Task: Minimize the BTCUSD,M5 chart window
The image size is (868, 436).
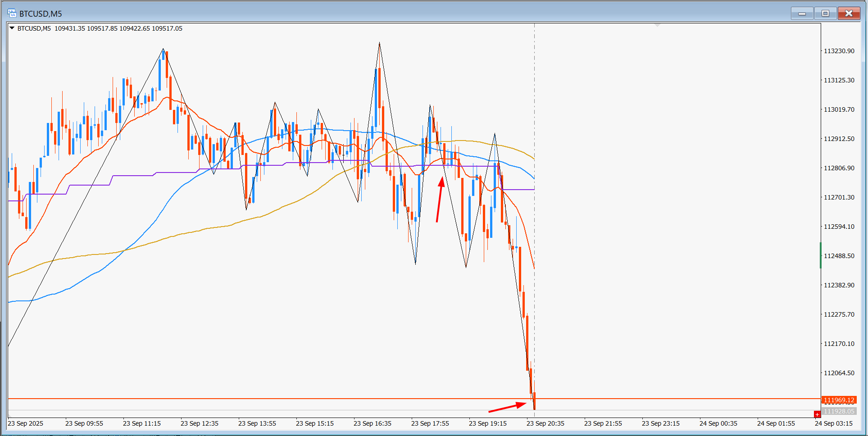Action: [802, 14]
